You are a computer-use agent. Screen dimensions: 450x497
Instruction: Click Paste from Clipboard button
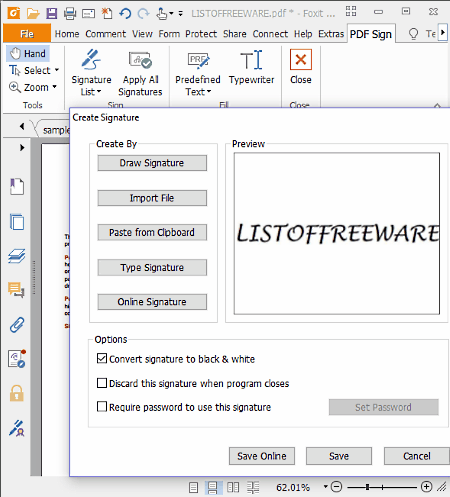click(152, 232)
